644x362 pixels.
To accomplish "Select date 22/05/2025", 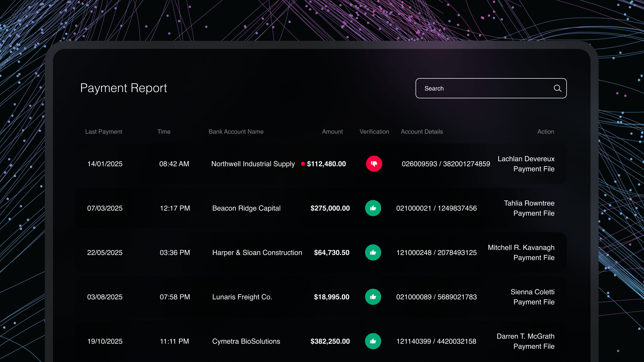I will [105, 253].
